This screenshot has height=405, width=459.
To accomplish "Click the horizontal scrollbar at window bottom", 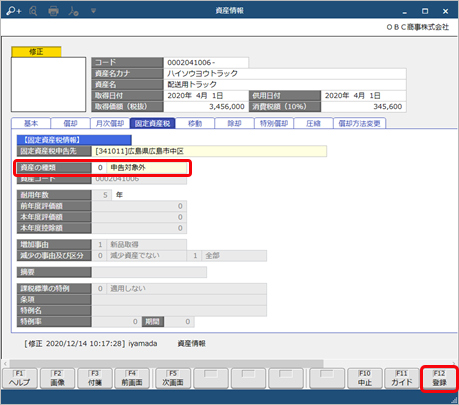I will (166, 363).
